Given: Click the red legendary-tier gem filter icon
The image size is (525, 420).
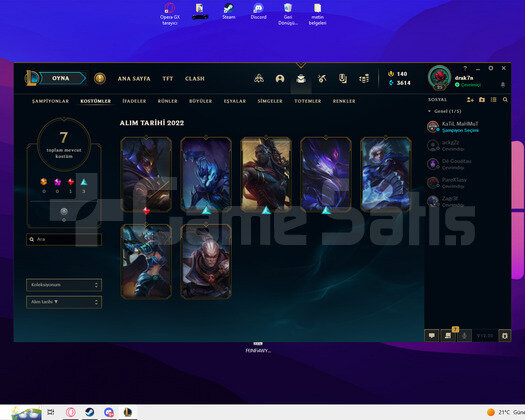Looking at the screenshot, I should (x=71, y=182).
